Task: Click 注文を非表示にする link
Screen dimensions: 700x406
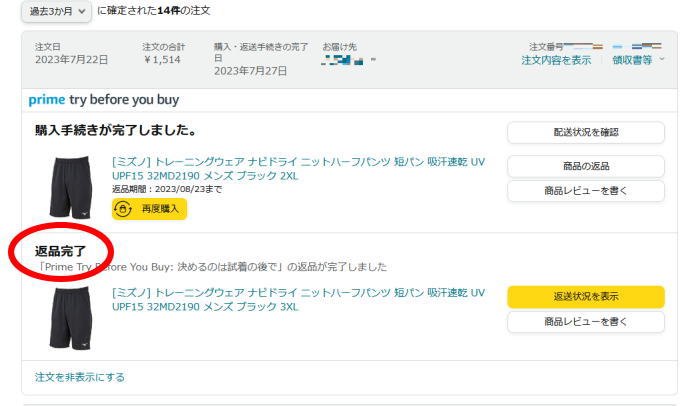Action: click(x=80, y=377)
